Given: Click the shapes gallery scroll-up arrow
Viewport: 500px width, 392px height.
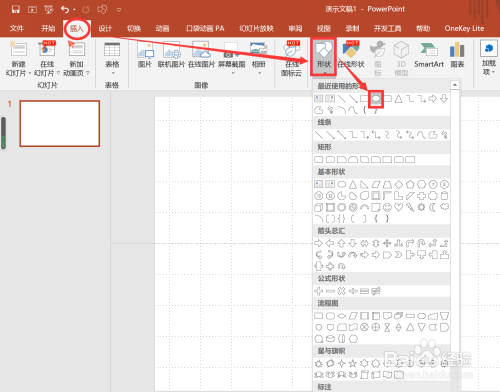Looking at the screenshot, I should (455, 85).
